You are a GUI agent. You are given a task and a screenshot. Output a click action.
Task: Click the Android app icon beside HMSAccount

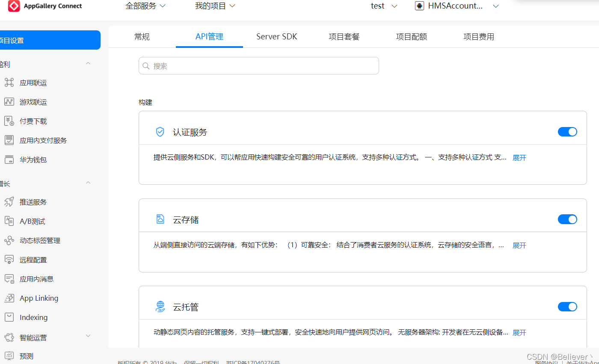click(419, 6)
